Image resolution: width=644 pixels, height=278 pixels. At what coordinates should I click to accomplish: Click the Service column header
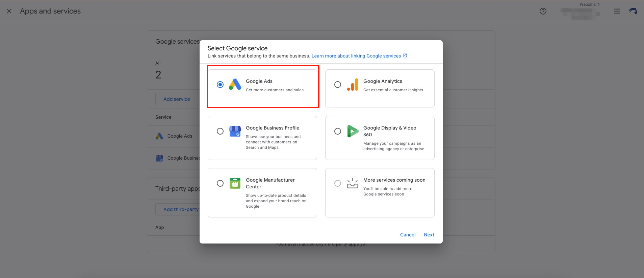tap(163, 117)
